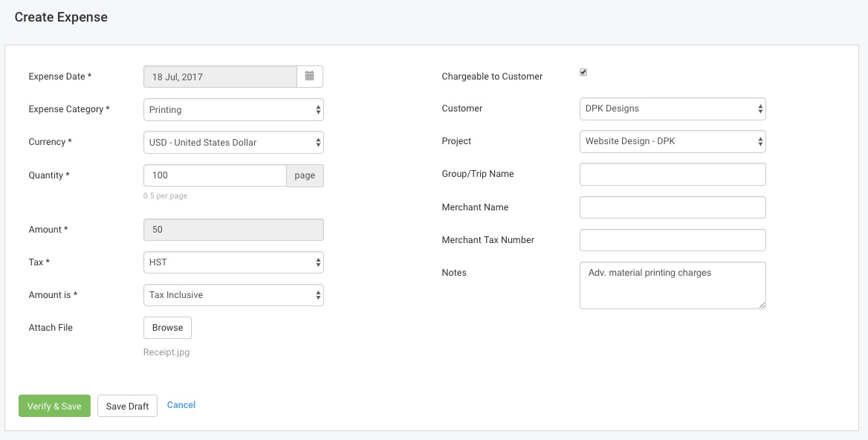The height and width of the screenshot is (440, 868).
Task: Click the Save Draft button
Action: 127,406
